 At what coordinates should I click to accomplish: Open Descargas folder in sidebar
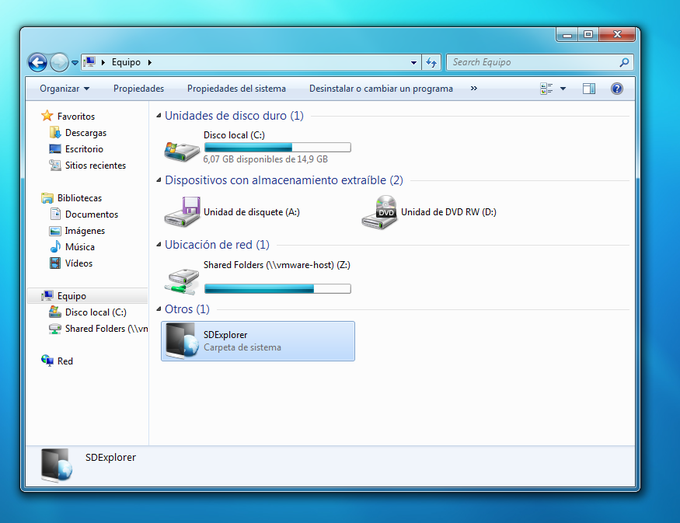pyautogui.click(x=86, y=133)
